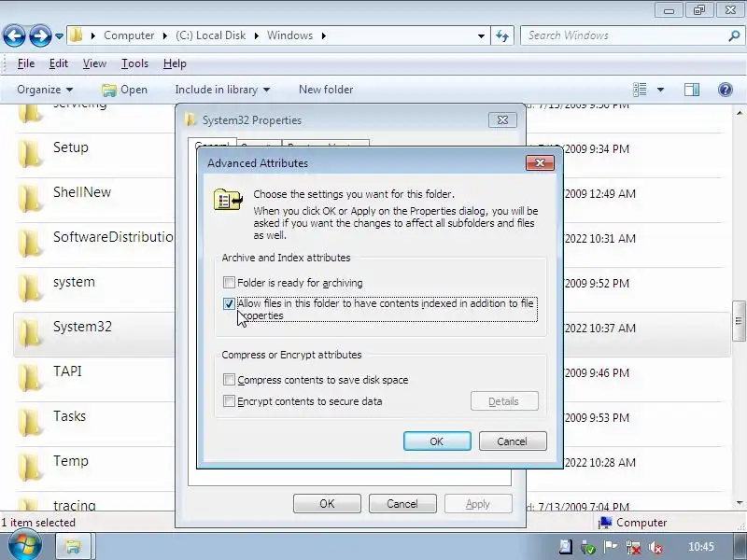747x560 pixels.
Task: Select (C:) Local Disk in the address path
Action: click(x=210, y=35)
